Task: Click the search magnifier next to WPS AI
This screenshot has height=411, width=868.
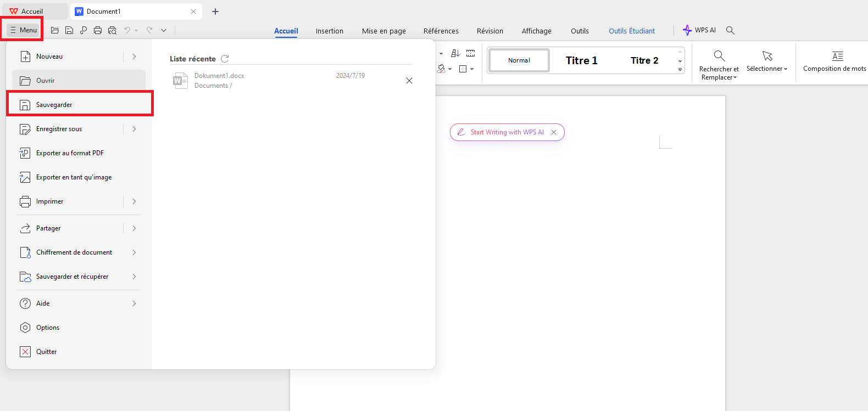Action: pos(730,30)
